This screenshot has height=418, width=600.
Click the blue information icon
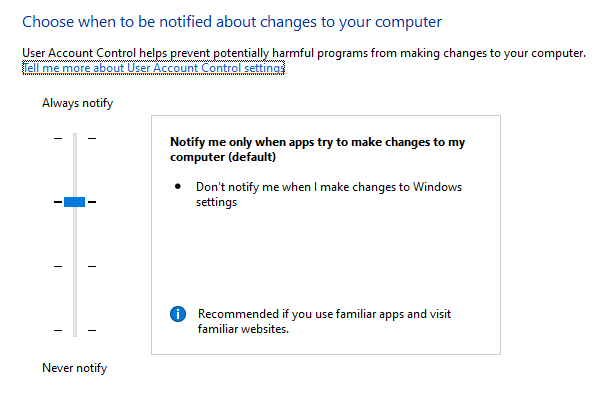point(178,314)
